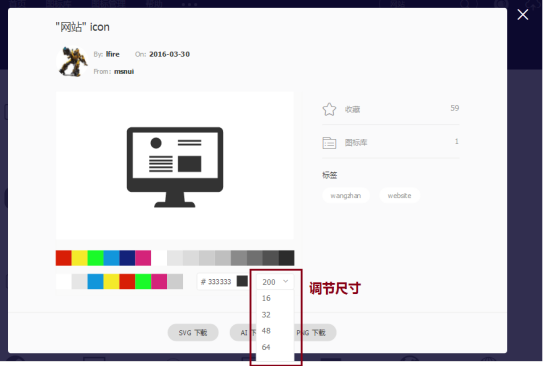Click the # 333333 hex color field
This screenshot has width=554, height=367.
coord(216,282)
